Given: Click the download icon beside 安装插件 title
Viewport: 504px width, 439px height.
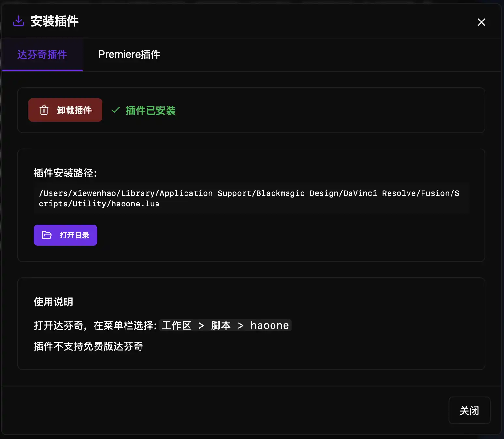Looking at the screenshot, I should click(x=18, y=21).
